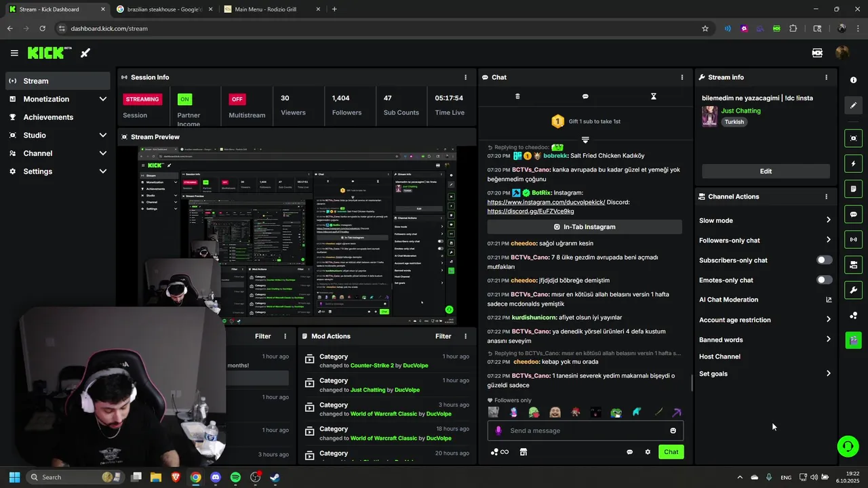868x488 pixels.
Task: Toggle Emotes-only chat switch
Action: [x=824, y=280]
